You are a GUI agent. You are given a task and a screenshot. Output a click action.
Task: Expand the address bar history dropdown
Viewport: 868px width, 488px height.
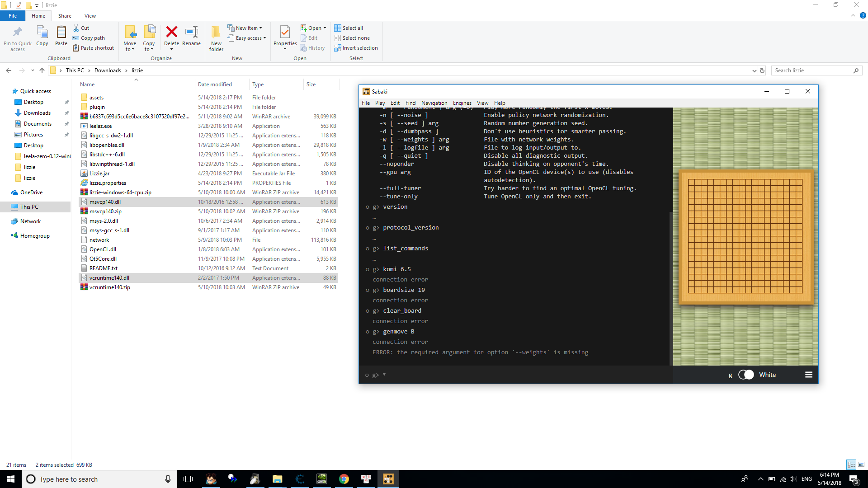(754, 70)
